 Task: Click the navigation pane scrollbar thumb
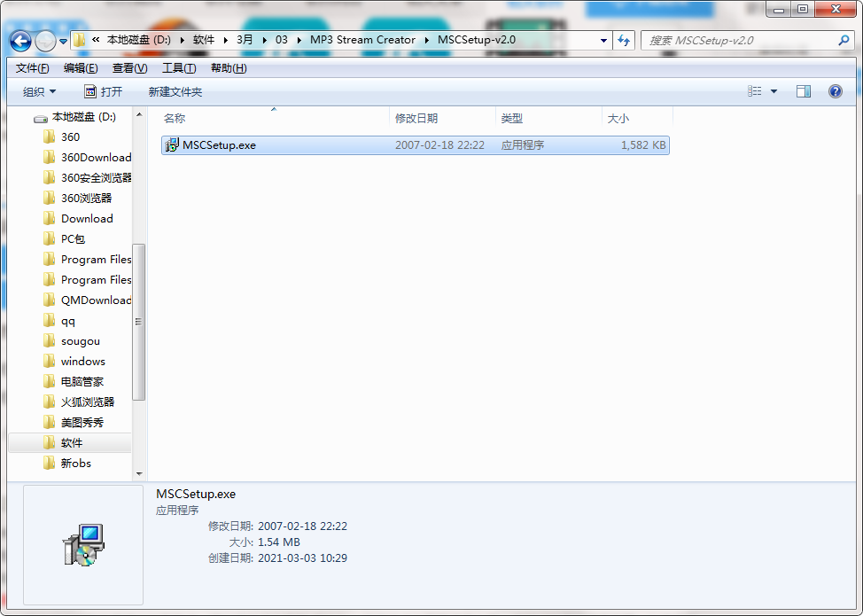click(x=139, y=322)
